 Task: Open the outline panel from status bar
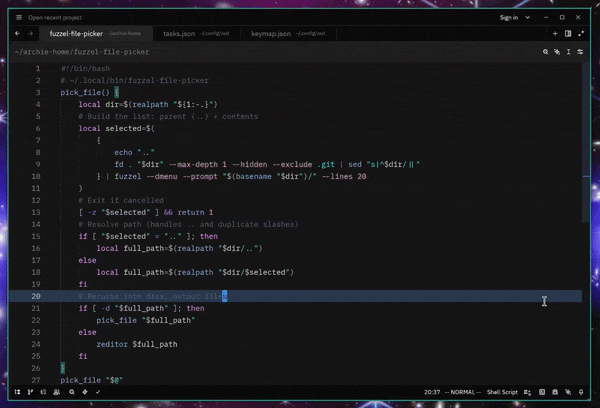pyautogui.click(x=43, y=392)
